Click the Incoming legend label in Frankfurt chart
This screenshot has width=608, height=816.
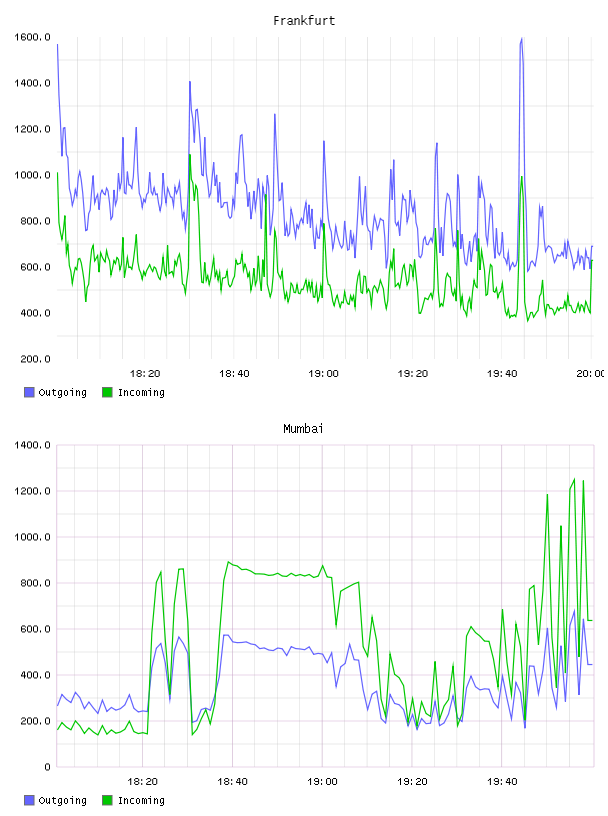pyautogui.click(x=141, y=393)
